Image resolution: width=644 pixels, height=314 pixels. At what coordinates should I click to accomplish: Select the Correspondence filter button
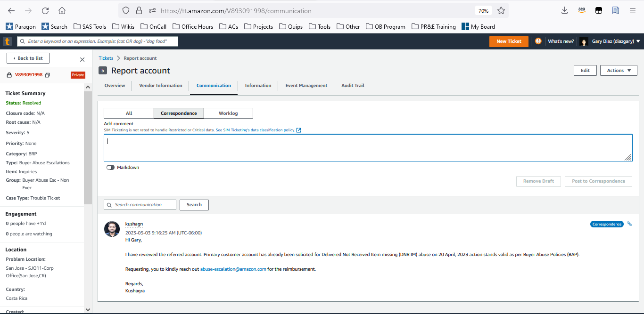pos(179,113)
